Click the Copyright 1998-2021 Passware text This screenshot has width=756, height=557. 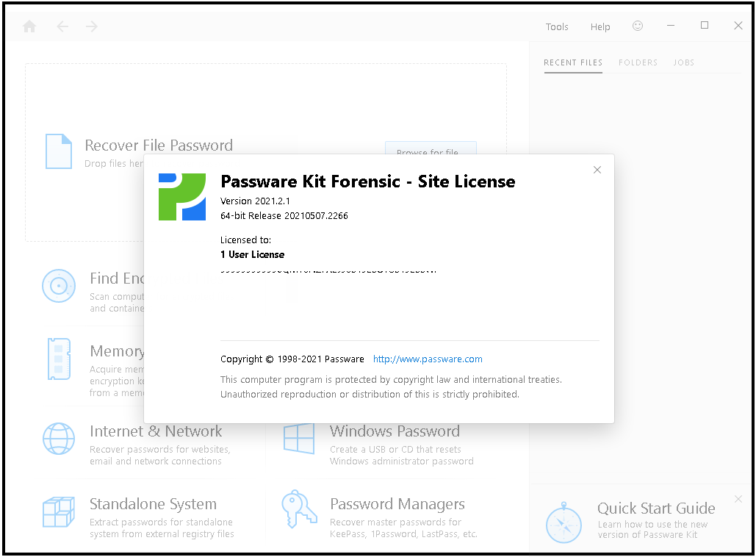pos(292,359)
